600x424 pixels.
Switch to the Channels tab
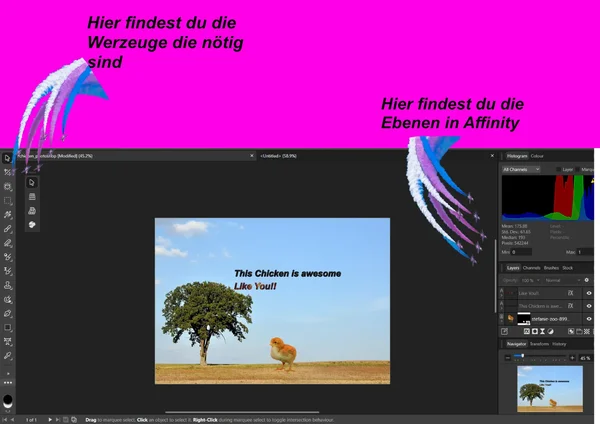pyautogui.click(x=532, y=268)
